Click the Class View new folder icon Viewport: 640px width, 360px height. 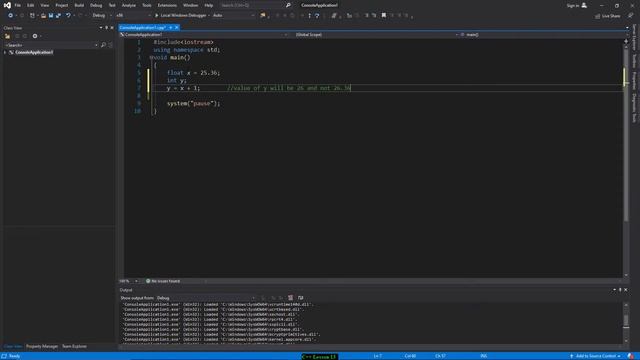point(7,36)
